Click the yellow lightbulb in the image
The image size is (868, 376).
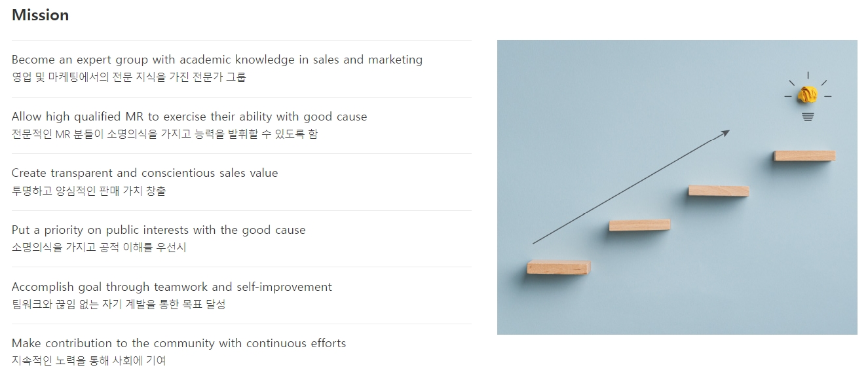[808, 96]
